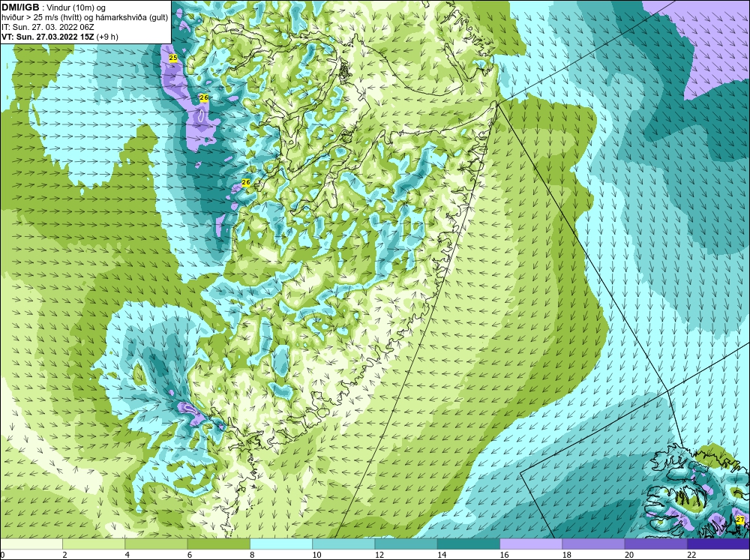Click the yellow 25 max gust label
This screenshot has width=750, height=560.
(x=173, y=58)
